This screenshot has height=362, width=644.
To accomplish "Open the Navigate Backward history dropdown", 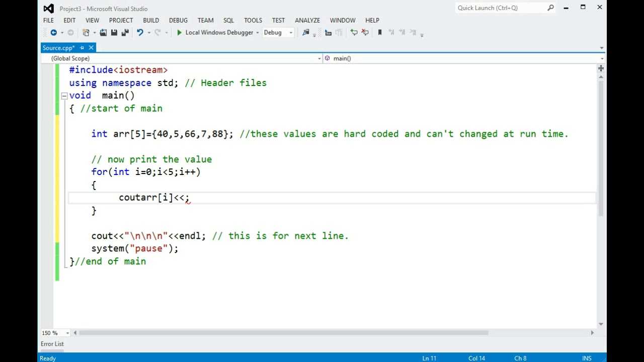I will [x=62, y=33].
